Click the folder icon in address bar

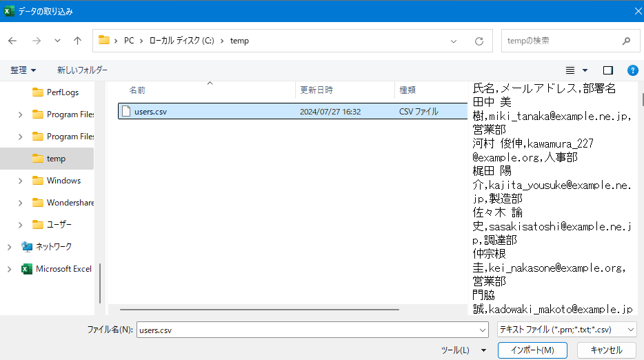click(x=104, y=40)
